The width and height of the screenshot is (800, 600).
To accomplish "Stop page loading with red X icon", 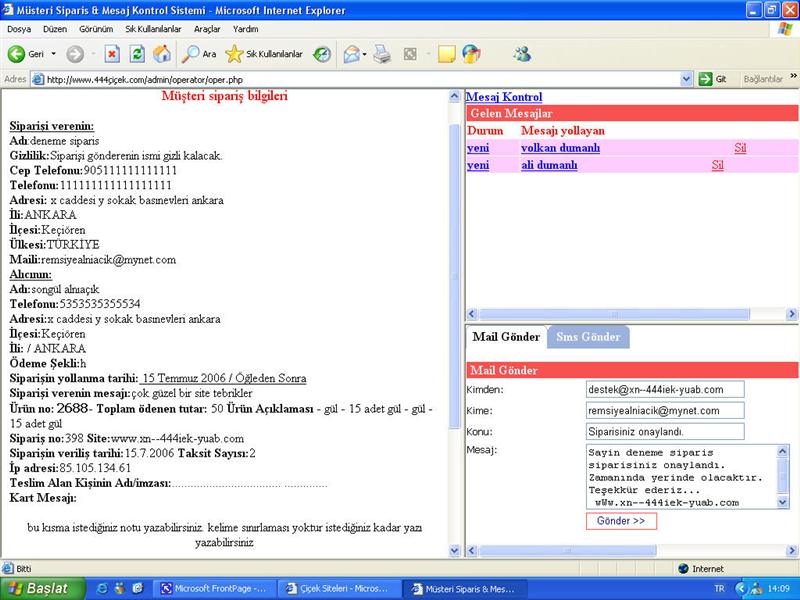I will pos(112,54).
